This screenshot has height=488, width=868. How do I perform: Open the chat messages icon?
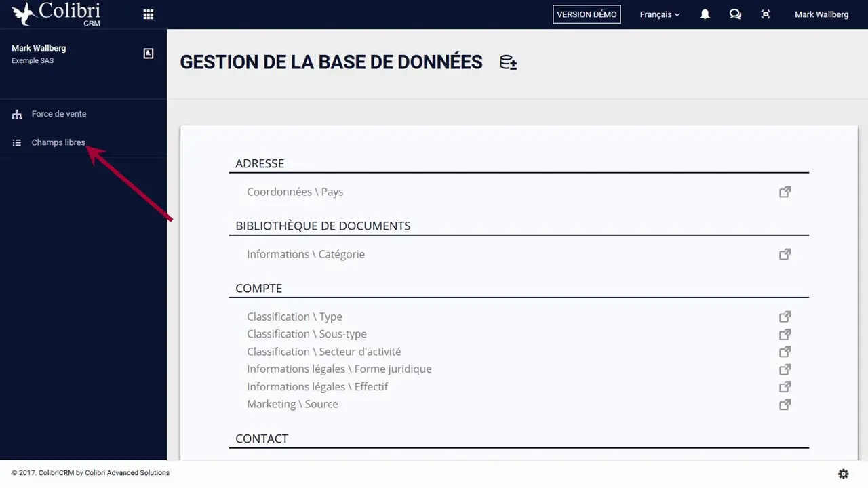735,14
